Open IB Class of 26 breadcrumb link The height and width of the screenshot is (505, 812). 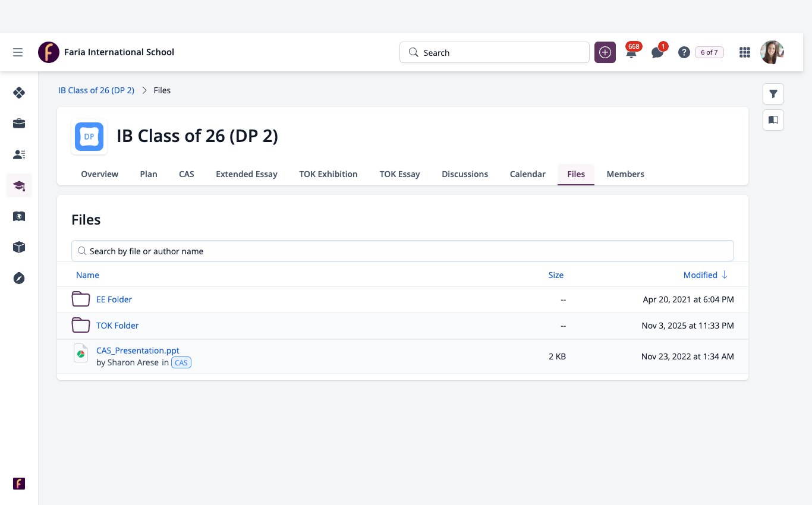coord(96,90)
